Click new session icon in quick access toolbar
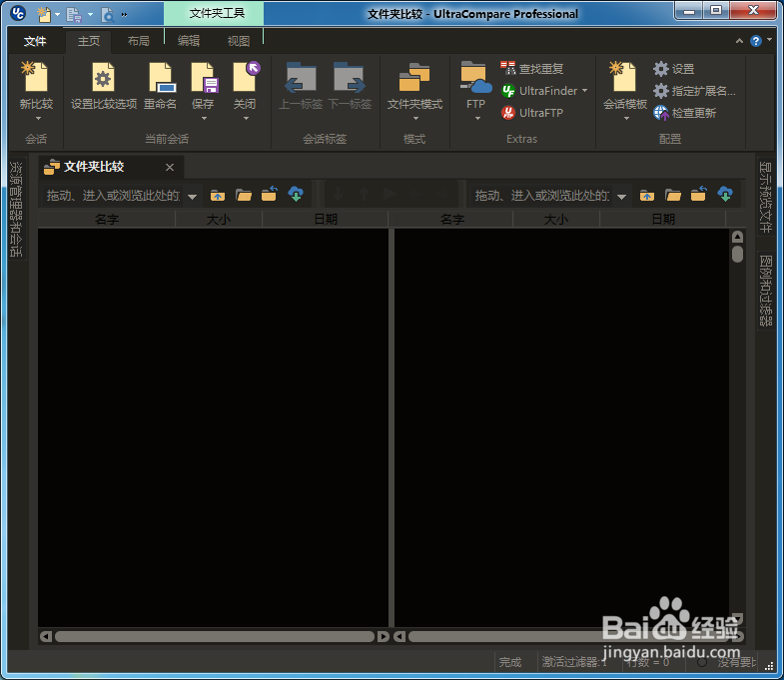The height and width of the screenshot is (680, 784). click(x=44, y=15)
